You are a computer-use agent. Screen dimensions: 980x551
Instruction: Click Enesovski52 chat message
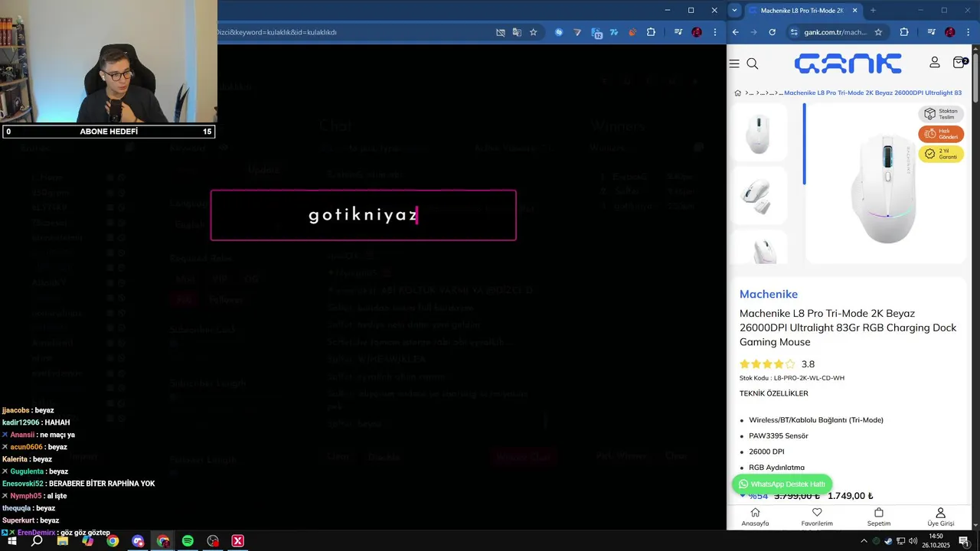pos(79,484)
